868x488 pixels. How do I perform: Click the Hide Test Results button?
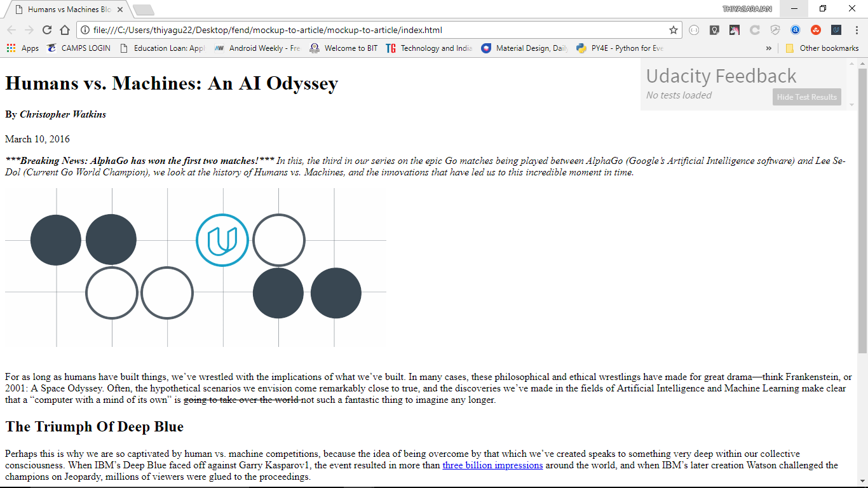click(x=806, y=97)
